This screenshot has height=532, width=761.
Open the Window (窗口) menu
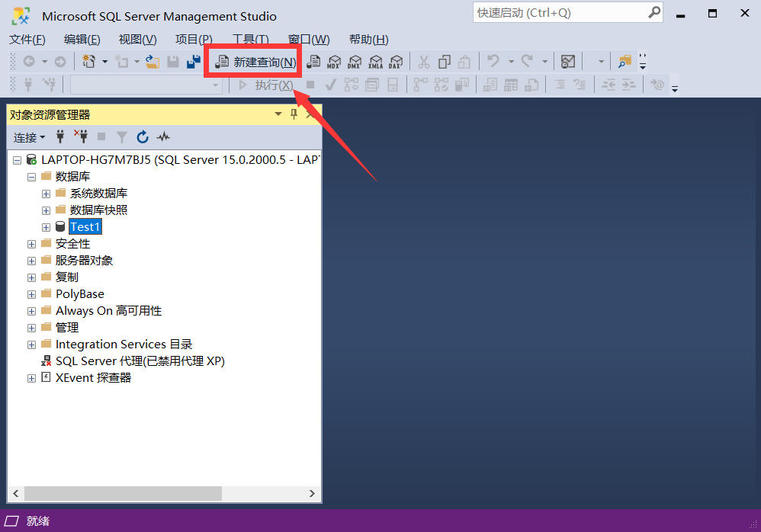309,40
